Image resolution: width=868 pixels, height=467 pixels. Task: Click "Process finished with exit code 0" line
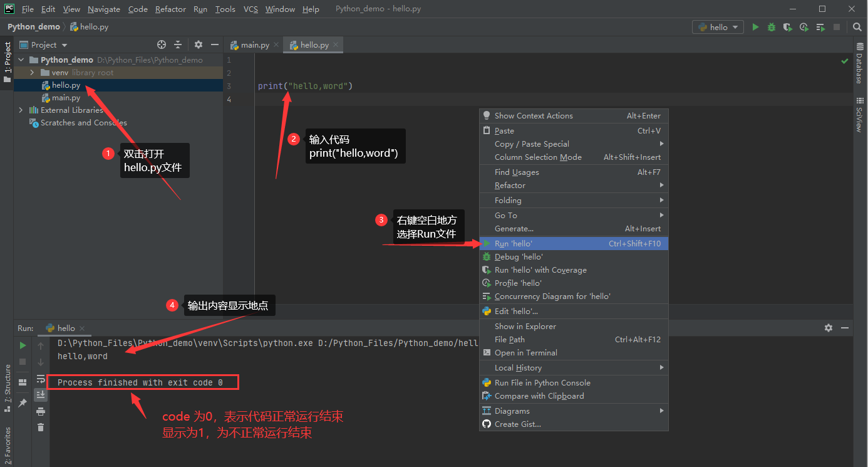coord(140,382)
